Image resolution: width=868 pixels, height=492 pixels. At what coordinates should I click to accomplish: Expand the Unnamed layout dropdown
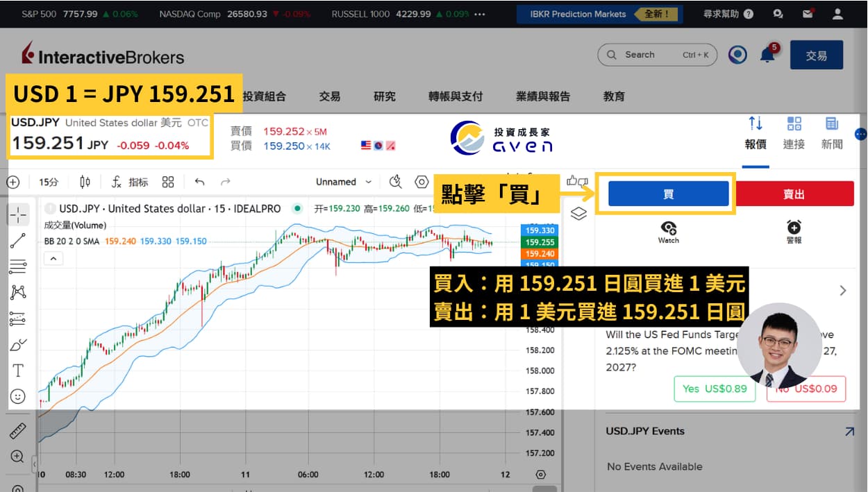coord(344,182)
